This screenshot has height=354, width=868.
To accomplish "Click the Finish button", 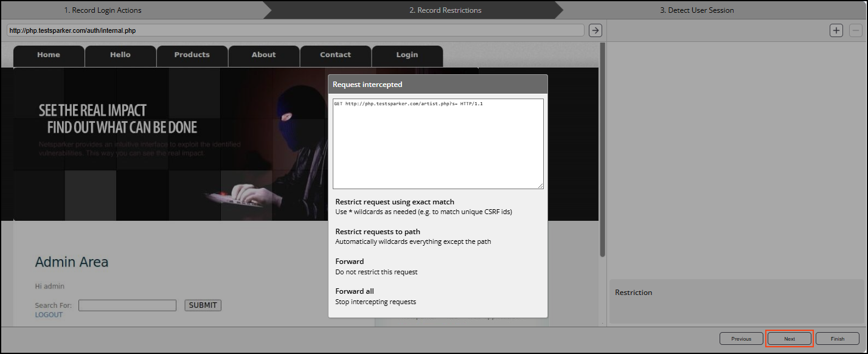I will 837,339.
